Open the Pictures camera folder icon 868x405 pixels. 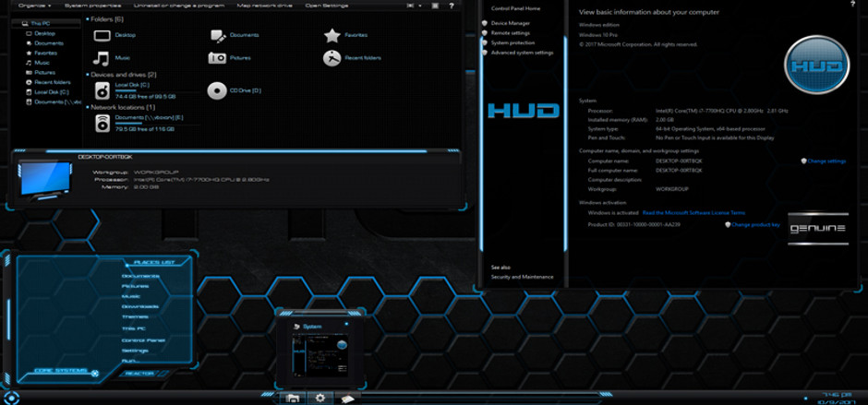click(217, 57)
